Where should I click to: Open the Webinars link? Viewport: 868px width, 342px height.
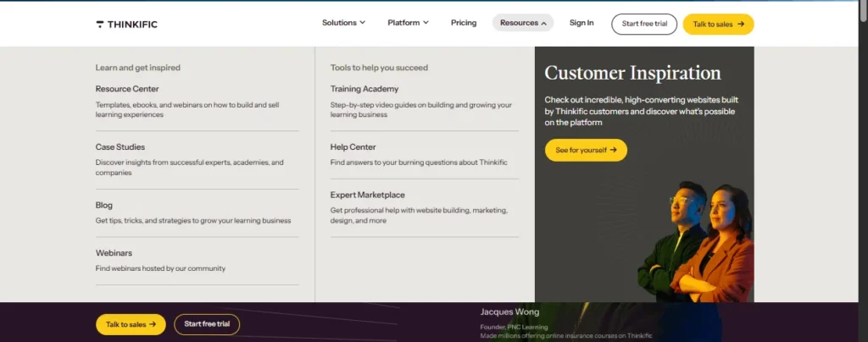114,253
